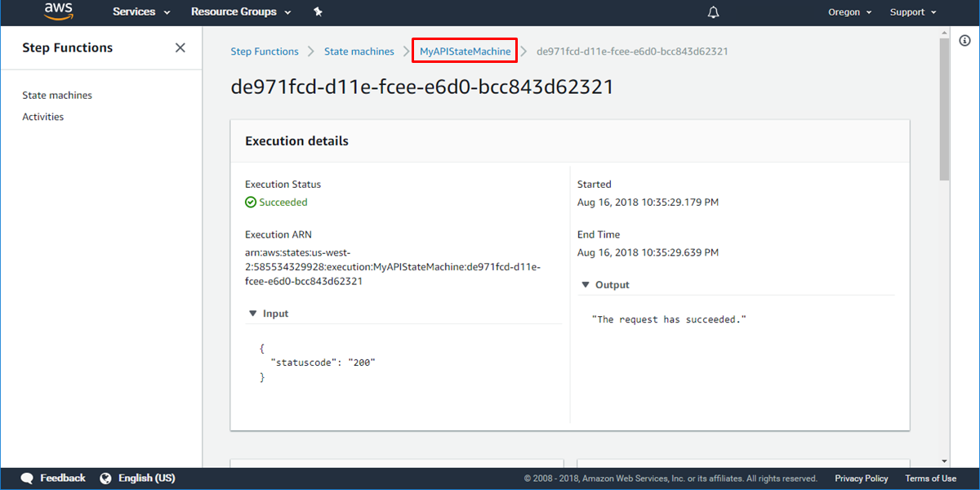Image resolution: width=980 pixels, height=490 pixels.
Task: Open MyAPIStateMachine breadcrumb link
Action: (465, 51)
